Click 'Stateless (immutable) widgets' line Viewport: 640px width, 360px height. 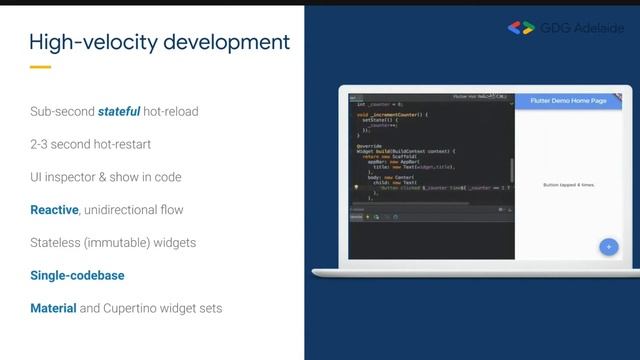(113, 242)
